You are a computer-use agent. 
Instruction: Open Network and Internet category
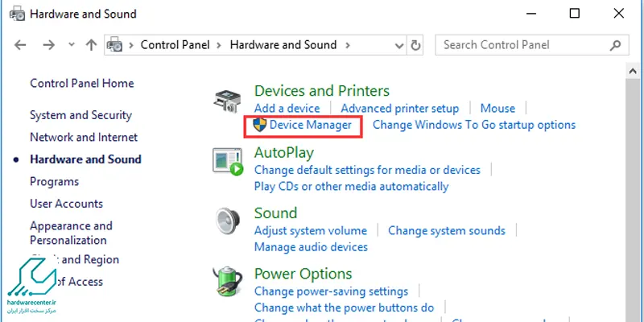[84, 137]
